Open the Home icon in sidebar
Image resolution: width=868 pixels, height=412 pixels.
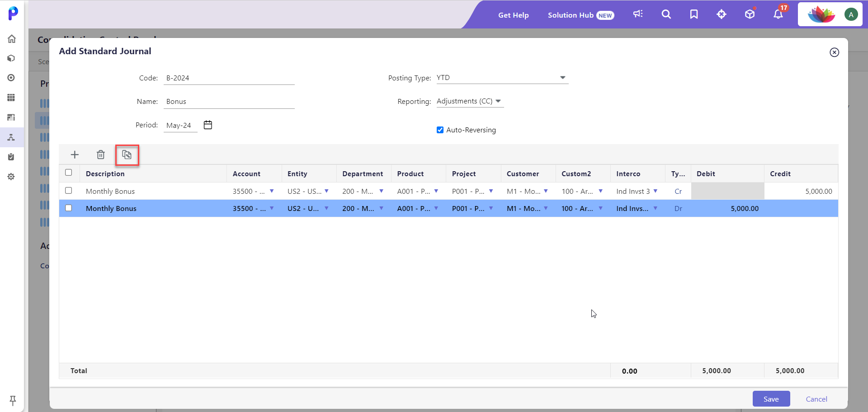point(12,39)
